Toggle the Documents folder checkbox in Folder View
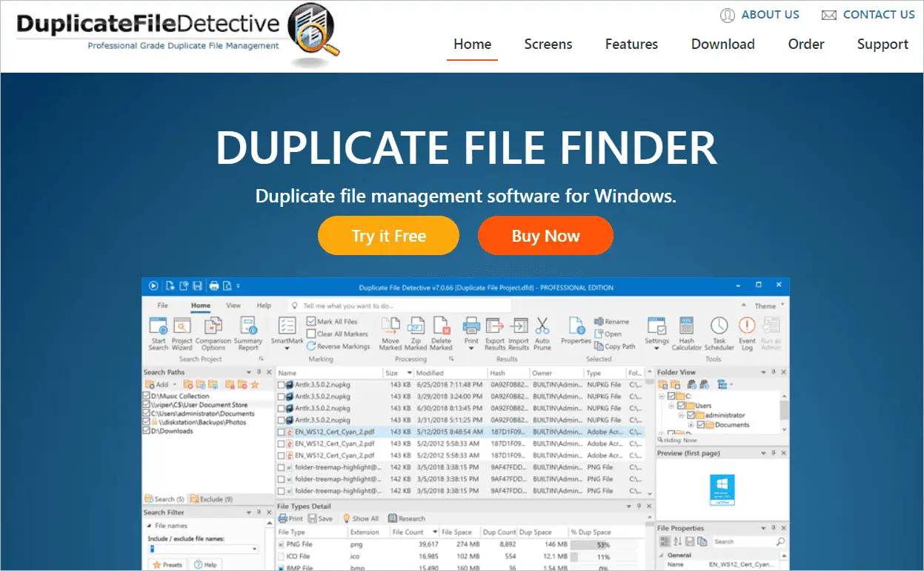924x571 pixels. (x=700, y=425)
